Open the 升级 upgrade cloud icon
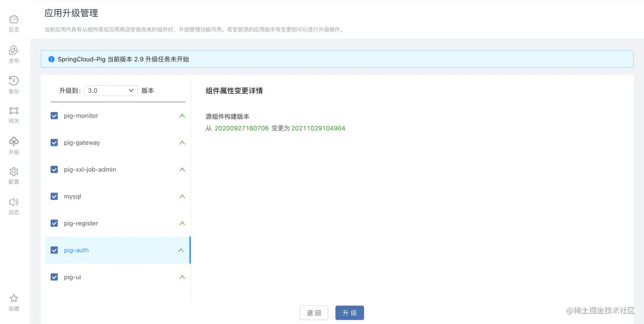The width and height of the screenshot is (644, 324). 14,142
